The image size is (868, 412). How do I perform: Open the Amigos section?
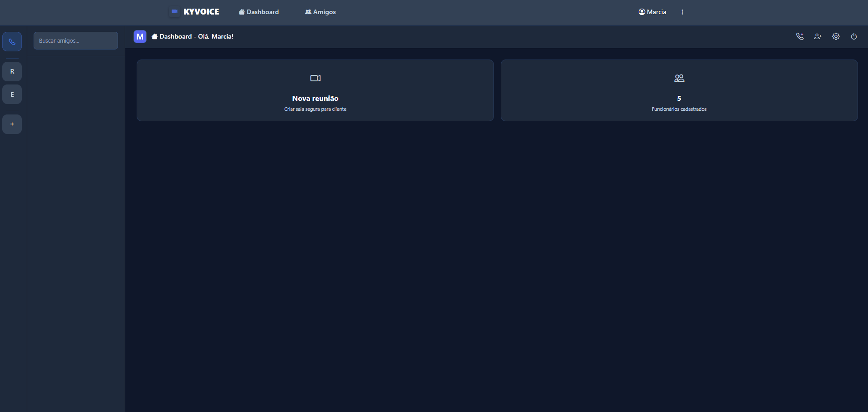(320, 12)
